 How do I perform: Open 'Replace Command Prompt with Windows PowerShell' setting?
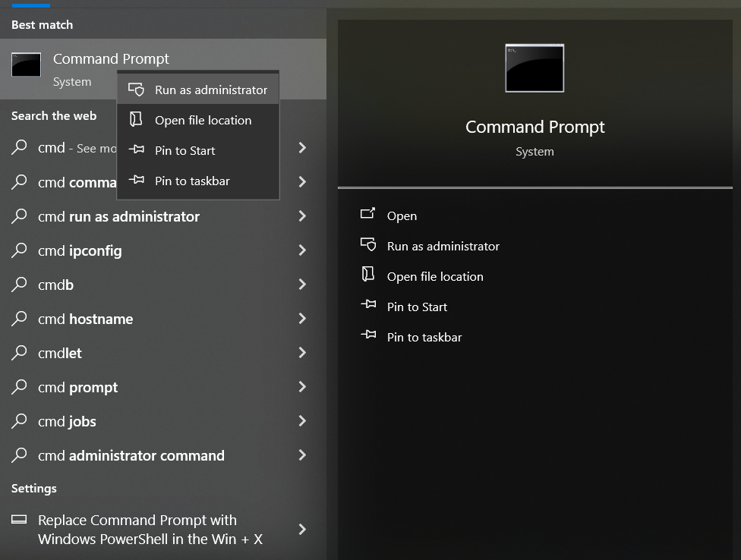click(x=163, y=530)
